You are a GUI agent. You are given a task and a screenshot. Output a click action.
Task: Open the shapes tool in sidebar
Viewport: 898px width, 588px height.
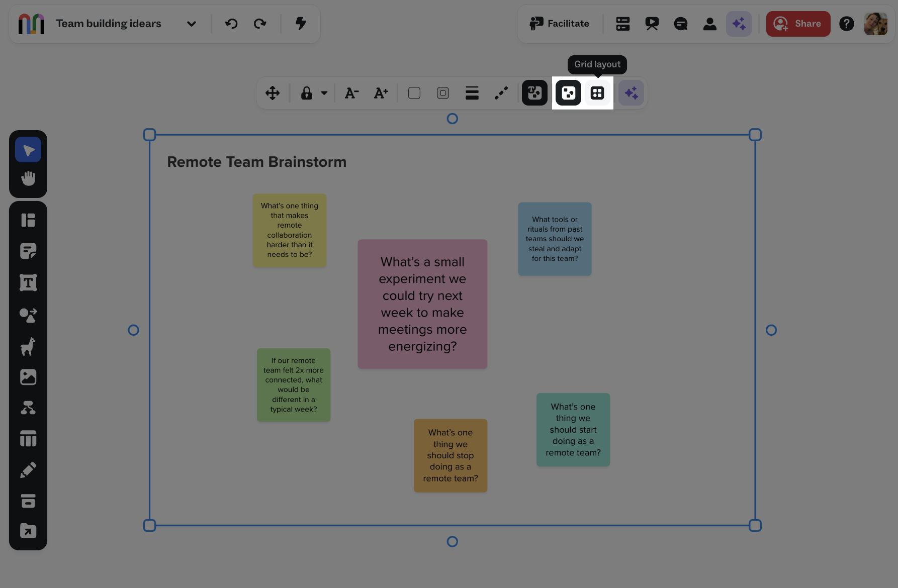pyautogui.click(x=28, y=315)
